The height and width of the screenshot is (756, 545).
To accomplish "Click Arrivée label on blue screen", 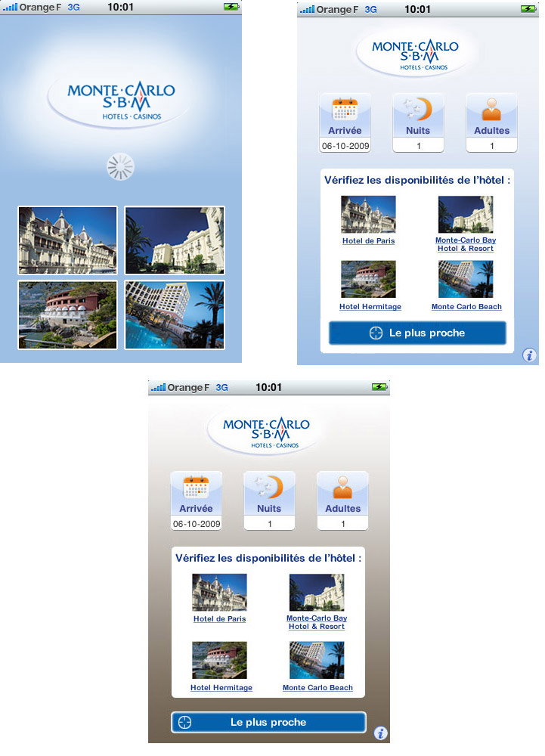I will point(345,131).
